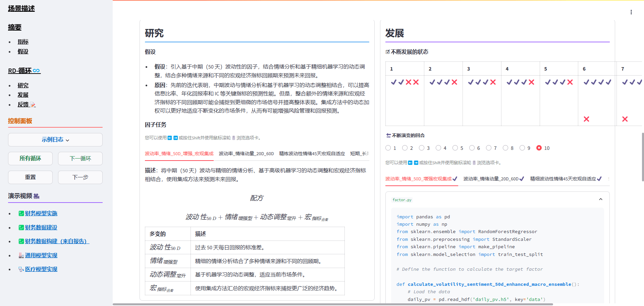Viewport: 644px width, 306px height.
Task: Click checkmark on 精细波动性情绪45天宏观自适应 tab
Action: [x=599, y=179]
